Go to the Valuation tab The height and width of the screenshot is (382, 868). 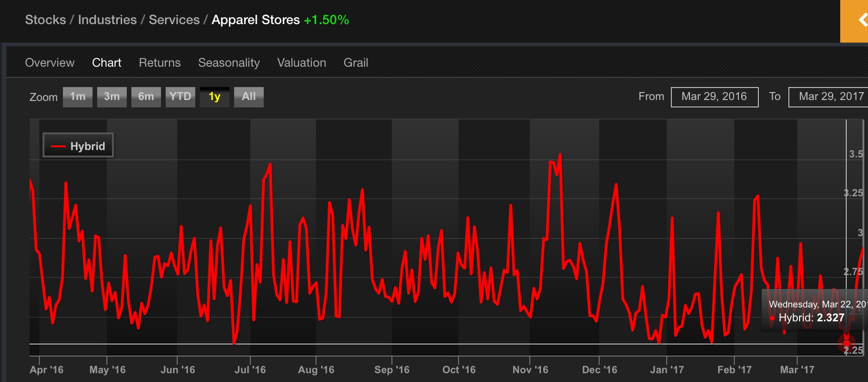click(x=302, y=63)
